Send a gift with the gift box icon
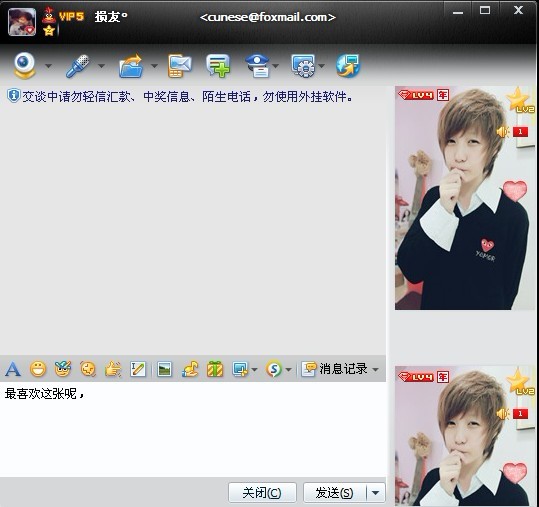Image resolution: width=539 pixels, height=507 pixels. [215, 369]
